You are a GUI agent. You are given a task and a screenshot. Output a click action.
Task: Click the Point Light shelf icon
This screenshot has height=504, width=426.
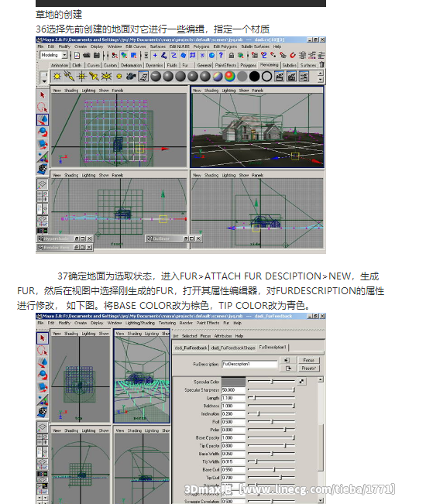[81, 77]
